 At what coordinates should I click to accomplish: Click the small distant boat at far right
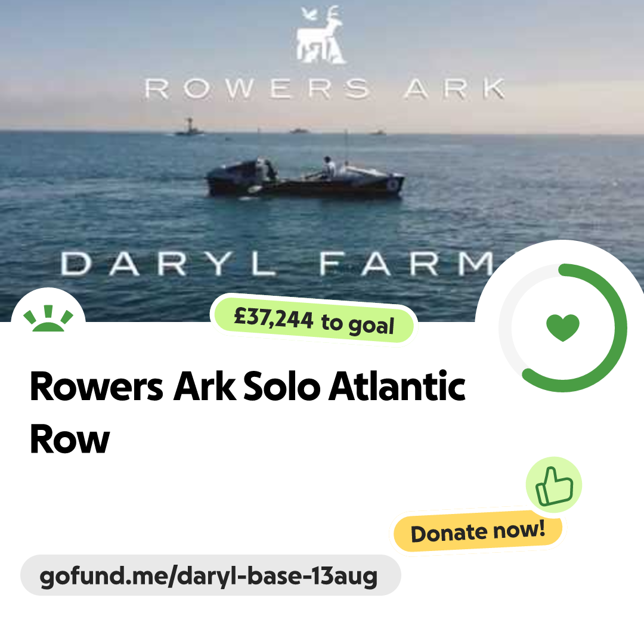click(377, 132)
